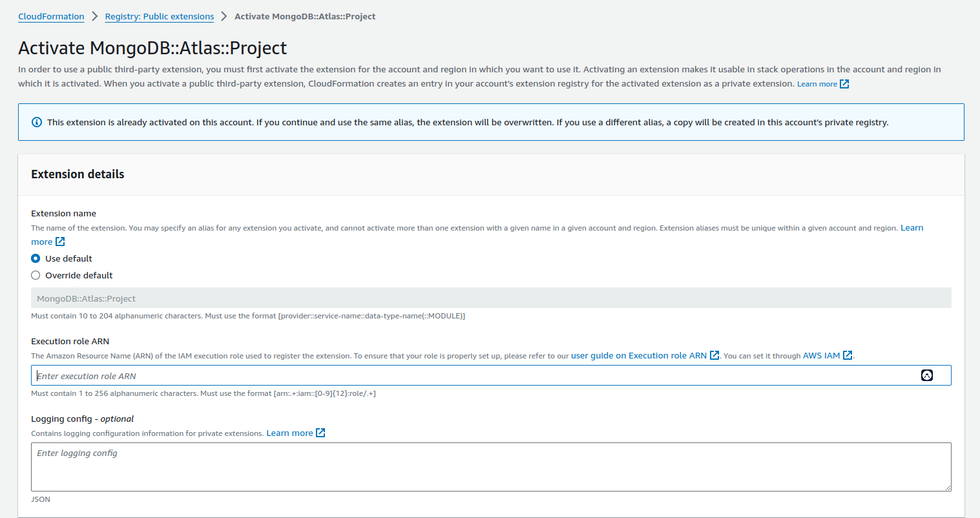Select the Use default radio button
Screen dimensions: 980x518
[36, 258]
